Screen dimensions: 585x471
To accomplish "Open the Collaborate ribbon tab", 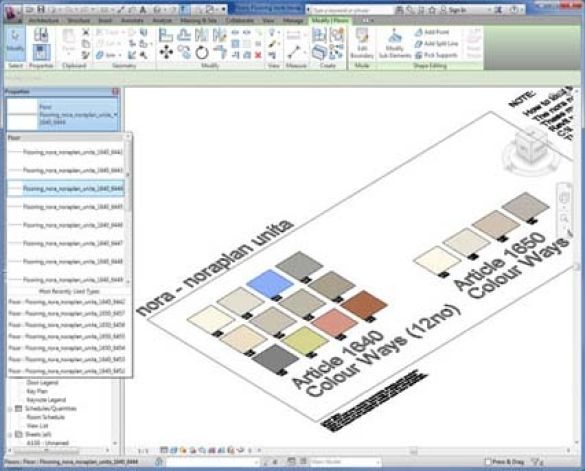I will tap(240, 21).
